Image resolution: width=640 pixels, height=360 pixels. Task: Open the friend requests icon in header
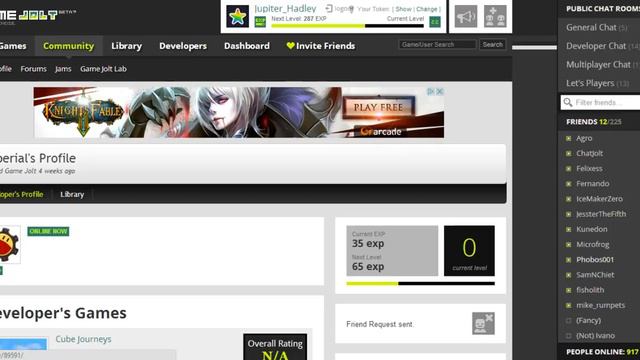[495, 16]
